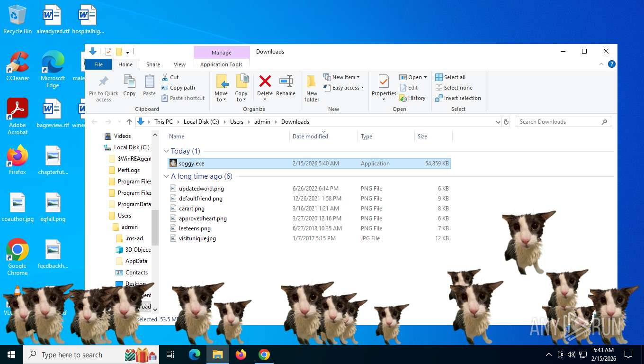
Task: Click Select none in ribbon
Action: point(454,88)
